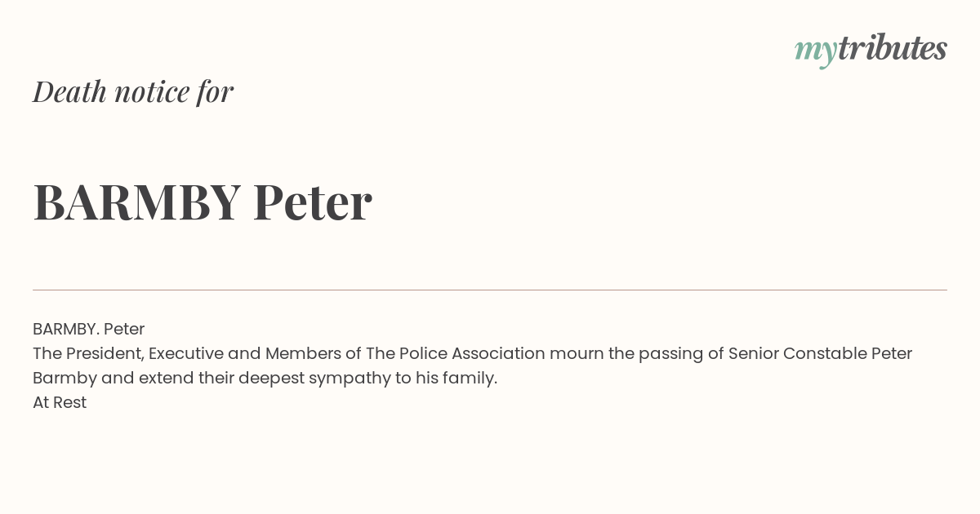
Task: Click the 'BARMBY. Peter' line in notice
Action: point(89,329)
